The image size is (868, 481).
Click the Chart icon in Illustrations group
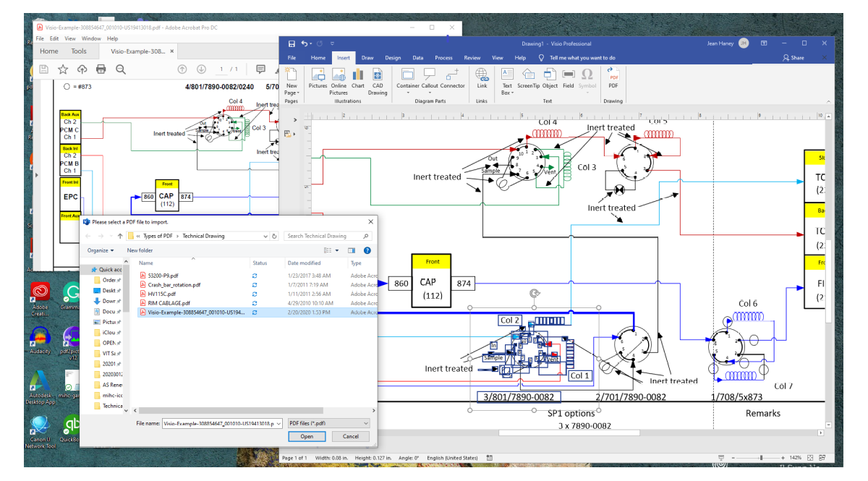(358, 78)
